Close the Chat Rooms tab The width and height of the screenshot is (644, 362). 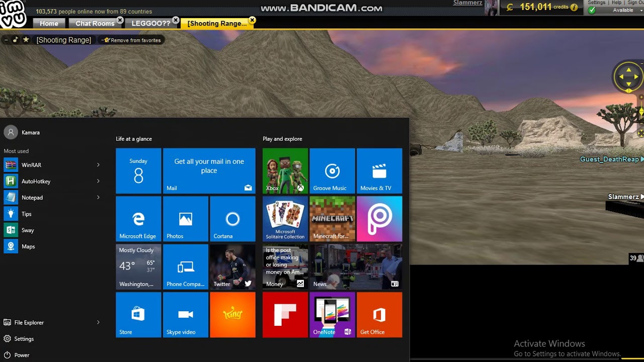click(120, 20)
